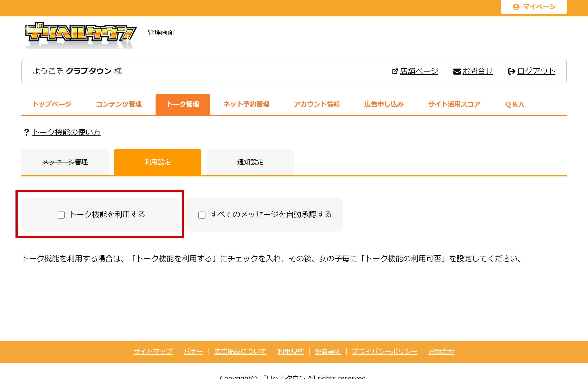Screen dimensions: 588x379
Task: Switch to the メッセージ管理 tab
Action: click(x=65, y=162)
